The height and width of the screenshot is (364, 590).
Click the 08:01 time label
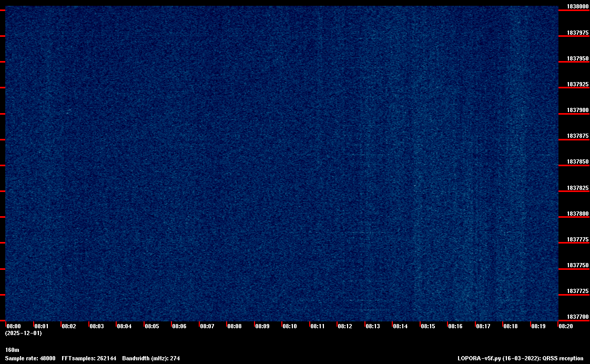42,326
